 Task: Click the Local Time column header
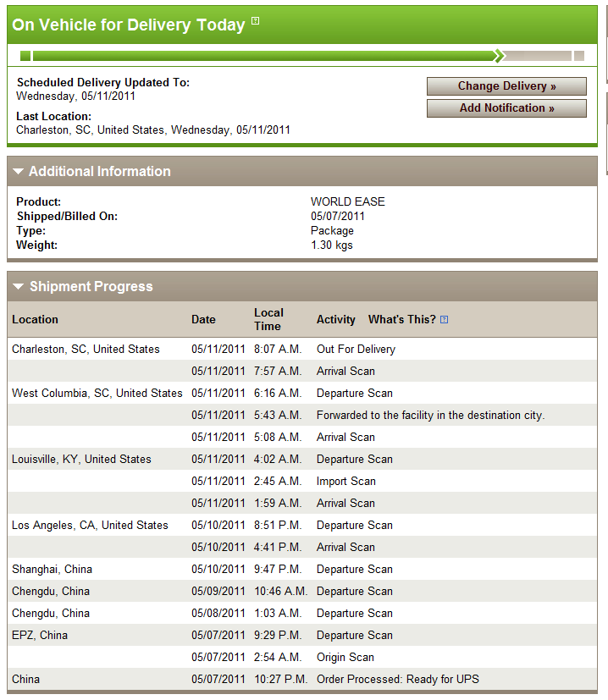pos(268,319)
